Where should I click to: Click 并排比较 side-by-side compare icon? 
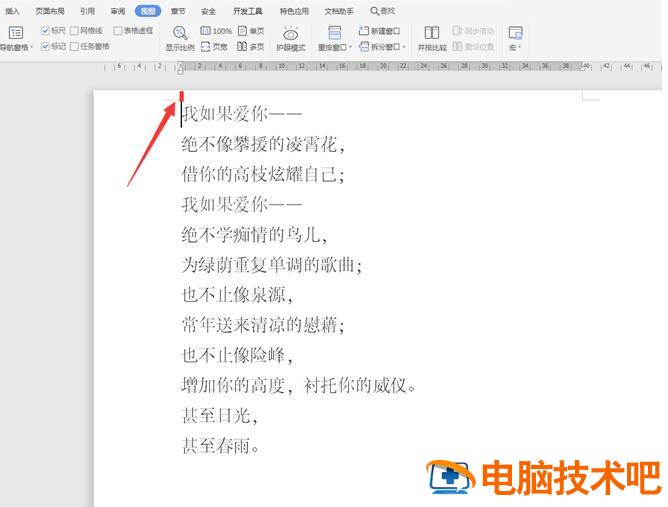coord(432,37)
